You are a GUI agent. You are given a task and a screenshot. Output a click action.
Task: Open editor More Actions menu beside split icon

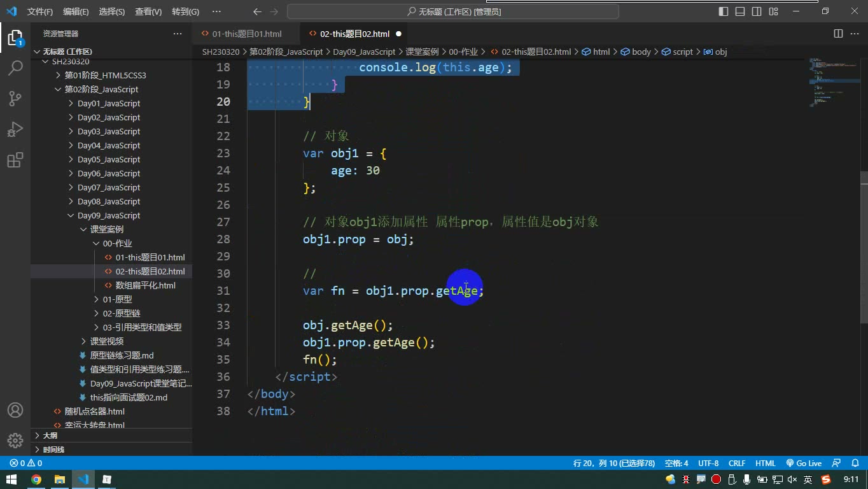855,34
